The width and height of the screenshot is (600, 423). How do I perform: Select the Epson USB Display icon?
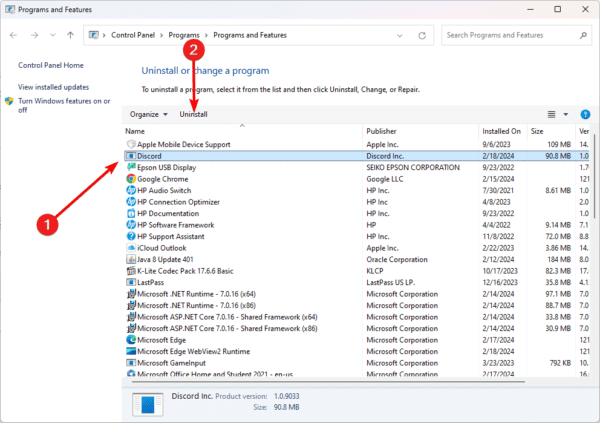(131, 167)
